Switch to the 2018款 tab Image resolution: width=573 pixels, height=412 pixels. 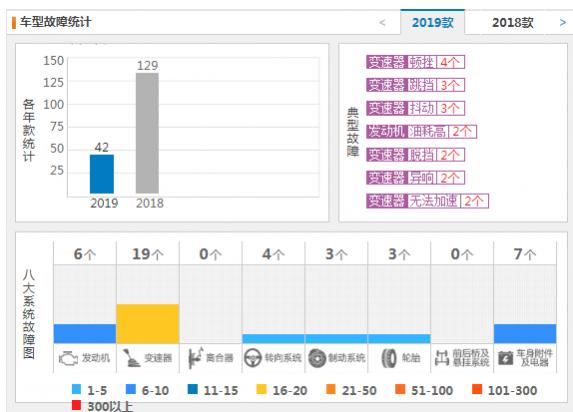click(513, 23)
